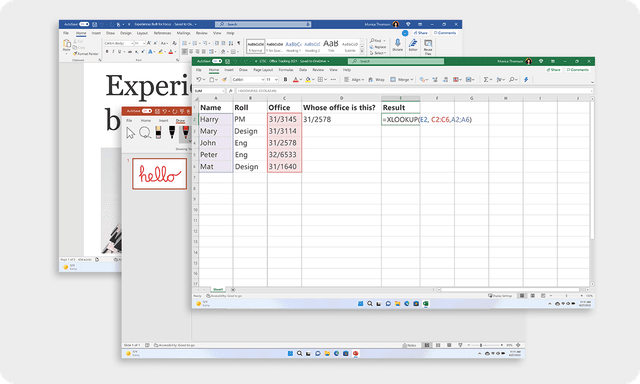Screen dimensions: 640x384
Task: Click the Excel fill color bucket icon
Action: 308,80
